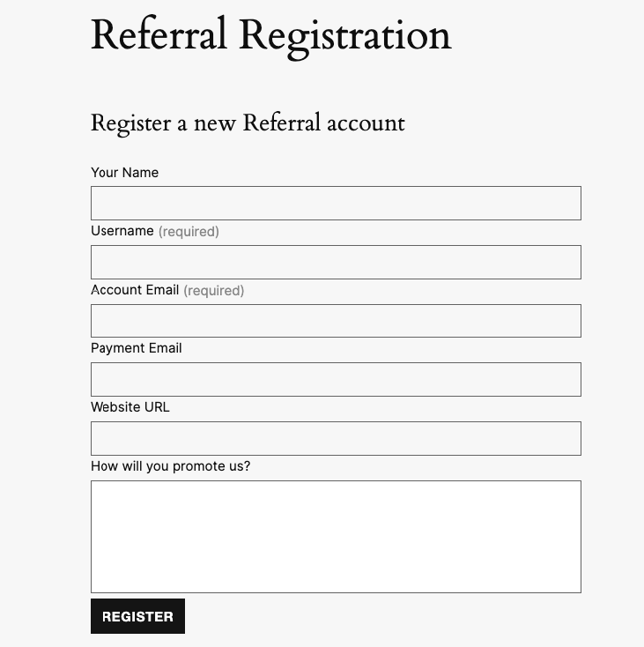Click the word "Referral" in the subheading
This screenshot has width=644, height=647.
281,123
